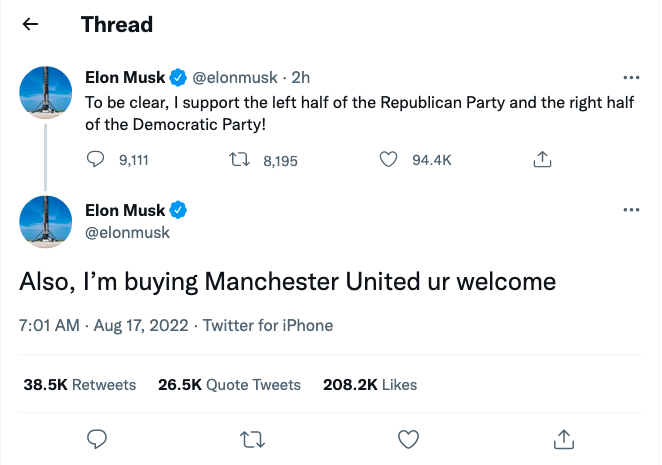Click the back arrow next to Thread
Viewport: 662px width, 465px height.
(31, 25)
